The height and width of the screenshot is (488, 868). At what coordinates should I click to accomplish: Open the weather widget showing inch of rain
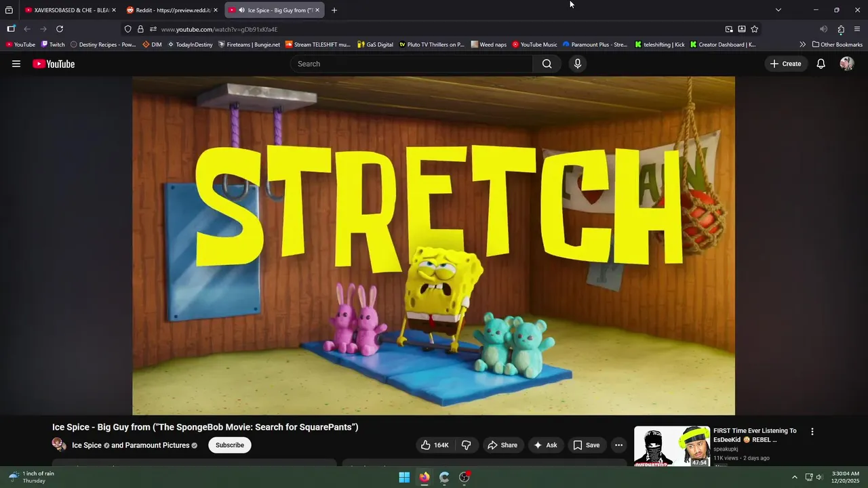(x=31, y=477)
